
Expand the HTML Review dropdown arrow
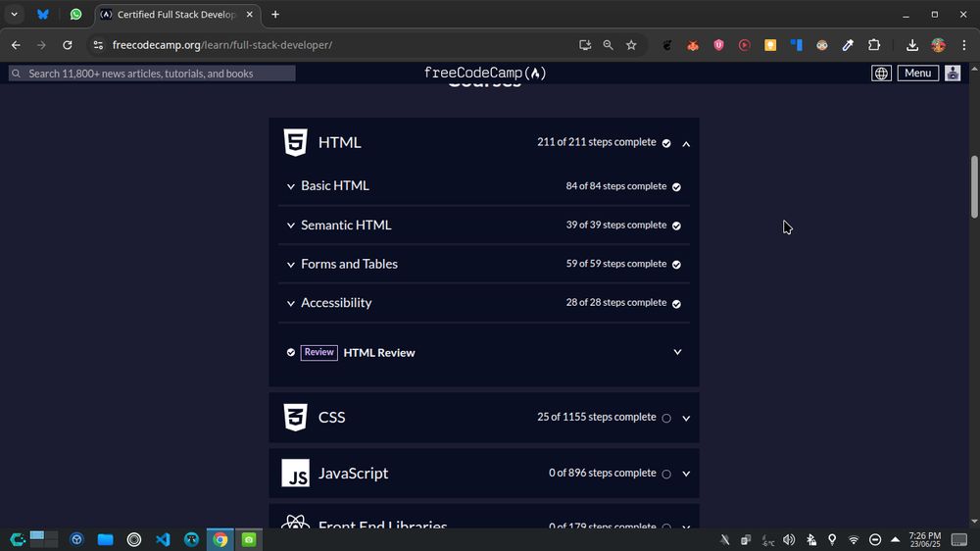click(x=677, y=352)
